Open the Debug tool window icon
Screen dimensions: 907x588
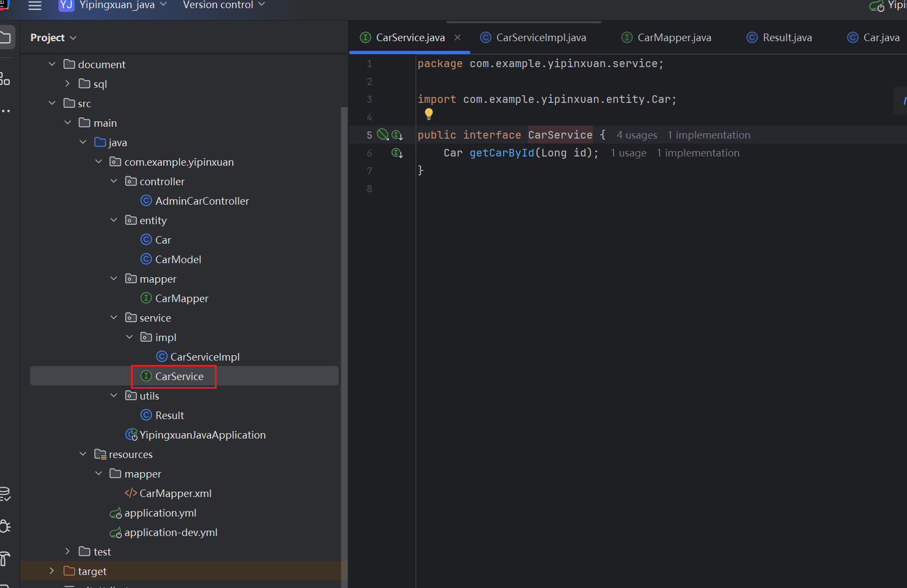click(x=5, y=526)
